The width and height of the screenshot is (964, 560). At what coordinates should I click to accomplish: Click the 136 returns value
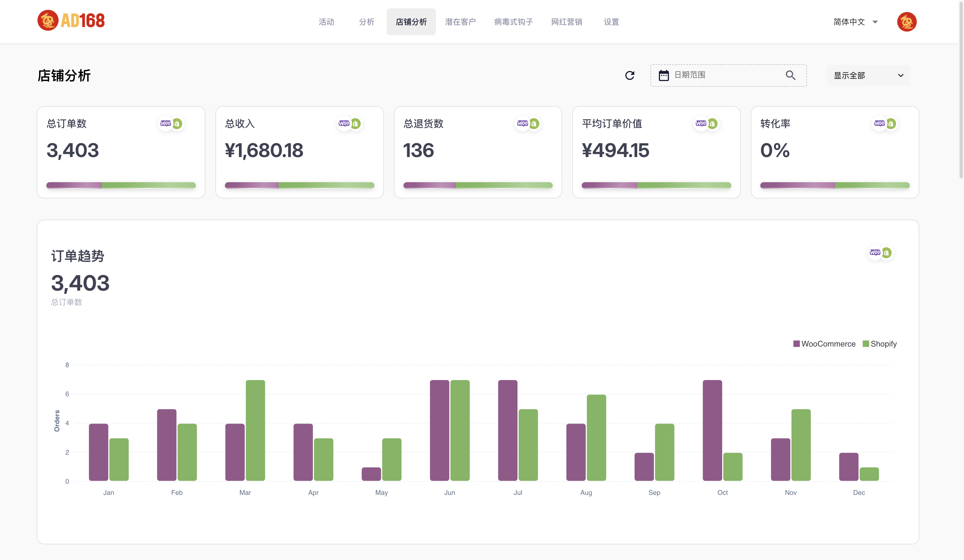pos(419,150)
